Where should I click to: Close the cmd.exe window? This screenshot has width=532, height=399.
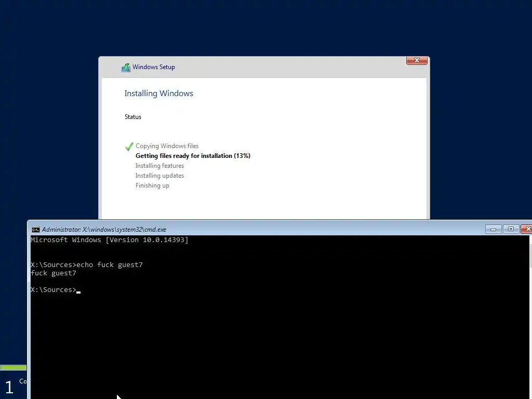527,229
